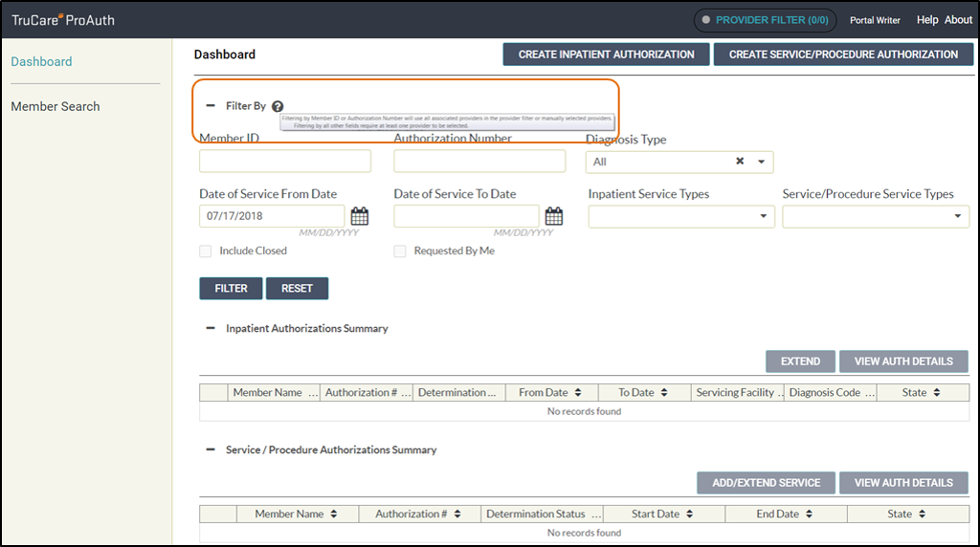Sort inpatient table by To Date
Viewport: 980px width, 547px height.
664,393
